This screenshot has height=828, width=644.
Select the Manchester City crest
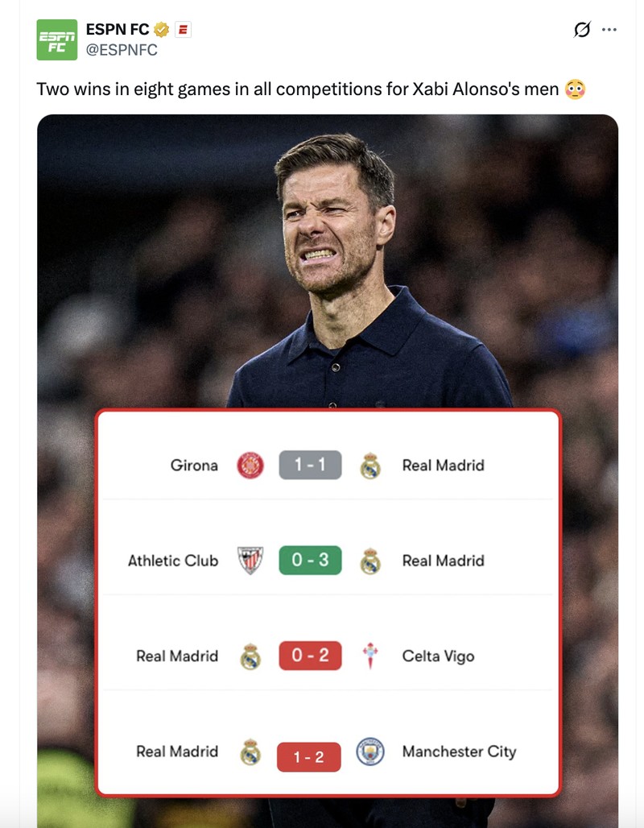369,751
